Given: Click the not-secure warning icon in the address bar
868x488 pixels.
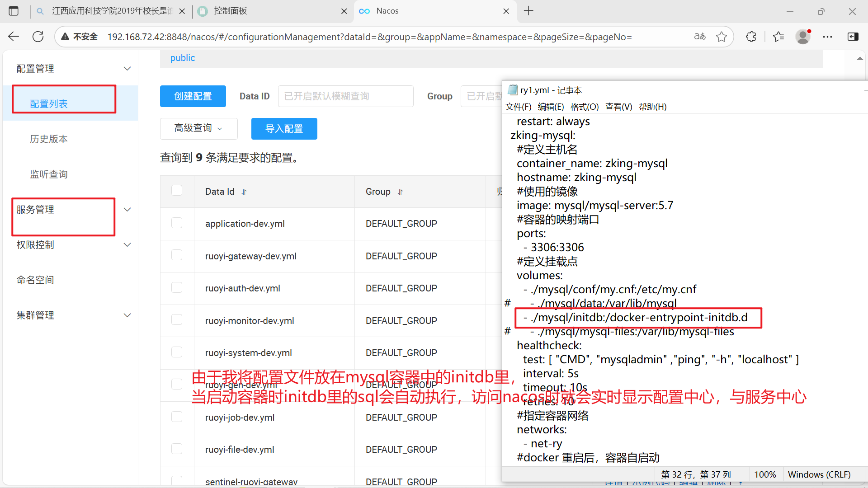Looking at the screenshot, I should pyautogui.click(x=66, y=37).
